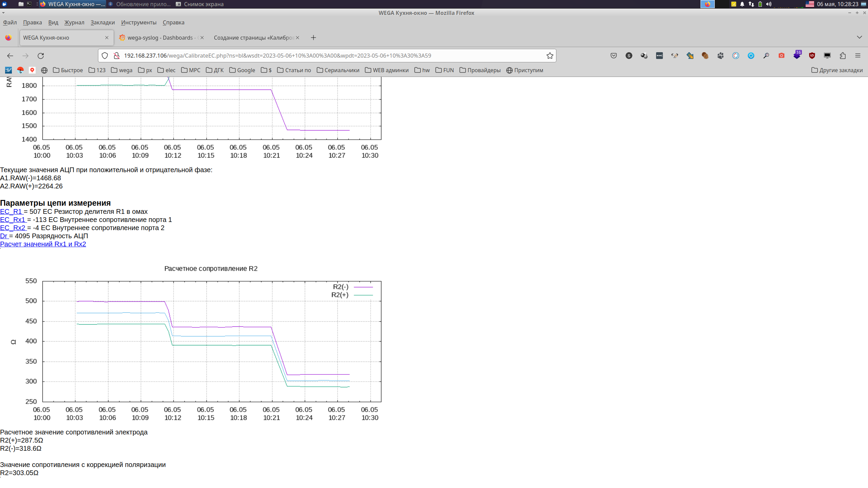
Task: Bookmark this page with the star icon
Action: (550, 56)
